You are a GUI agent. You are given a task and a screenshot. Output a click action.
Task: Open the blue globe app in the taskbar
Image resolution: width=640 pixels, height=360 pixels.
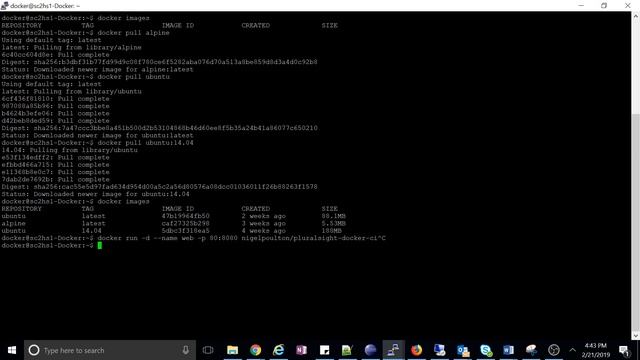pos(370,350)
